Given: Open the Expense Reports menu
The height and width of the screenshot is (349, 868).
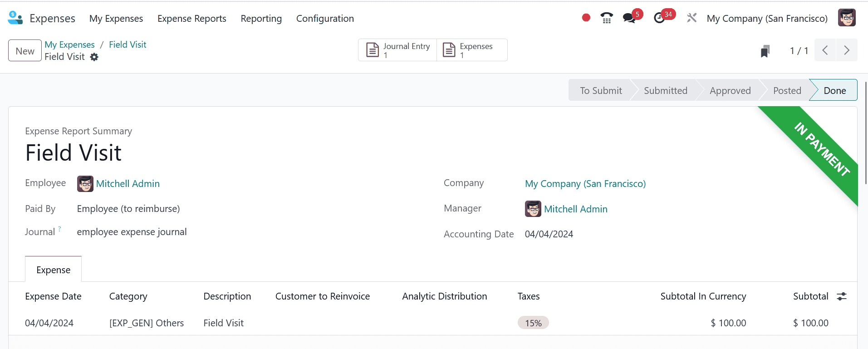Looking at the screenshot, I should tap(192, 19).
